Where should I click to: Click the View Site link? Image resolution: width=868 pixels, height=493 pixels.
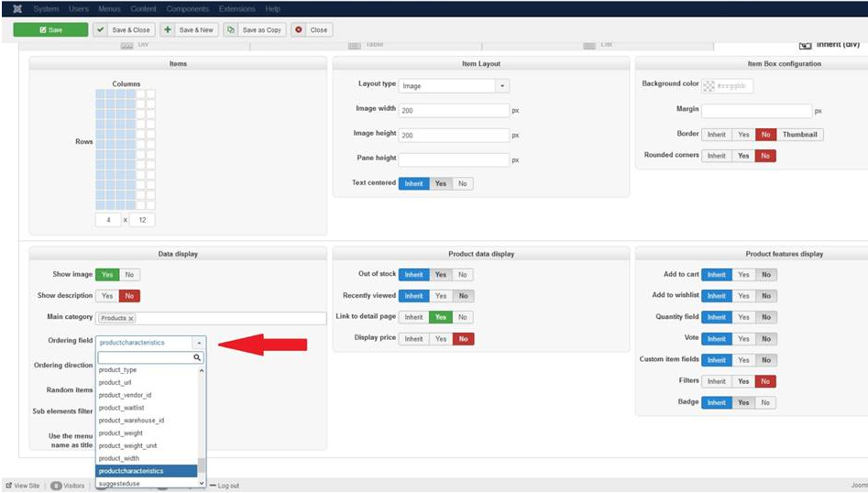23,486
